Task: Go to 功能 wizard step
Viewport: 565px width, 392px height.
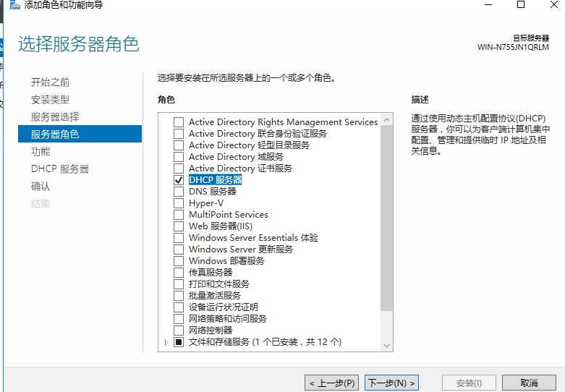Action: (41, 152)
